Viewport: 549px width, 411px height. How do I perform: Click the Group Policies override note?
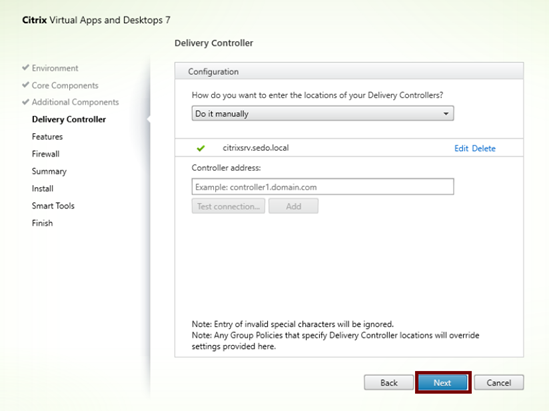tap(335, 341)
